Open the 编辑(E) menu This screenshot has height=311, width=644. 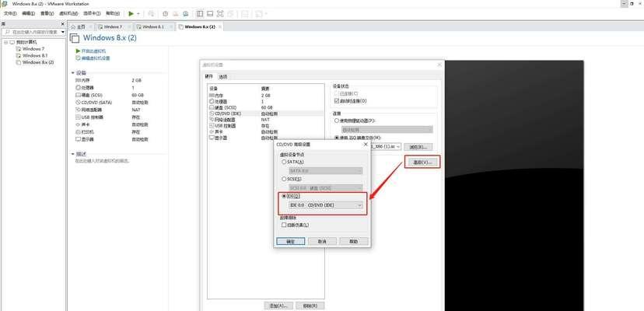pos(28,13)
